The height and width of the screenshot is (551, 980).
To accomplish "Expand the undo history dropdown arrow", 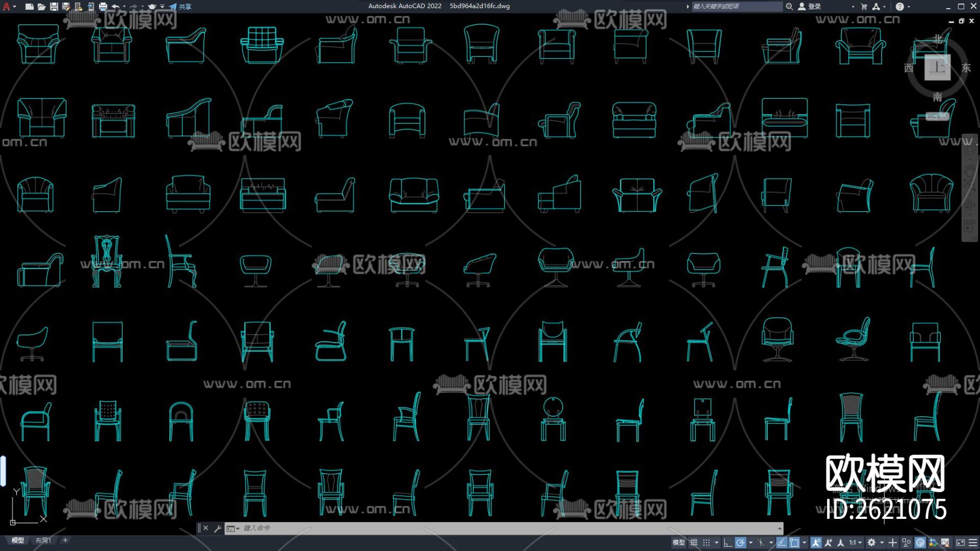I will tap(124, 7).
